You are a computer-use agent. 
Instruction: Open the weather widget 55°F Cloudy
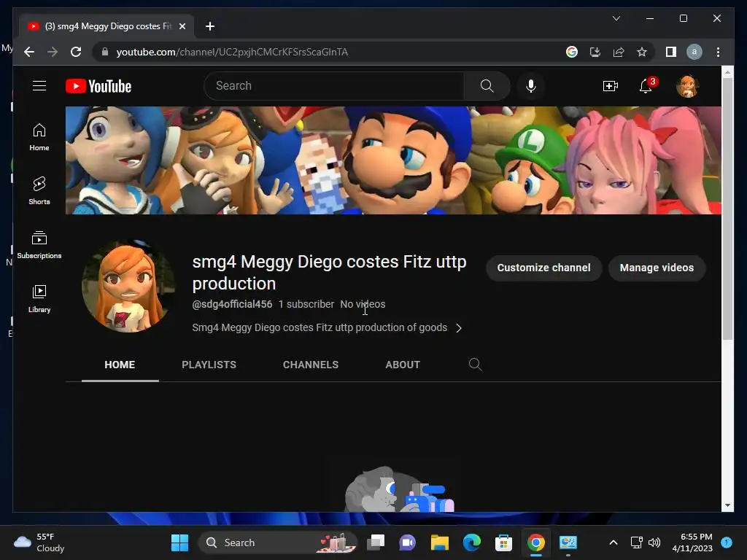point(39,542)
